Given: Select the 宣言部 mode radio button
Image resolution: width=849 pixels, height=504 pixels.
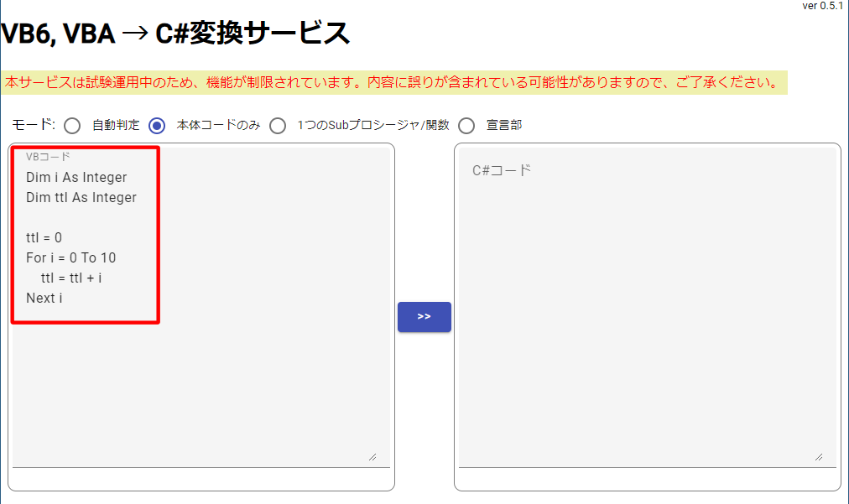Looking at the screenshot, I should coord(466,126).
